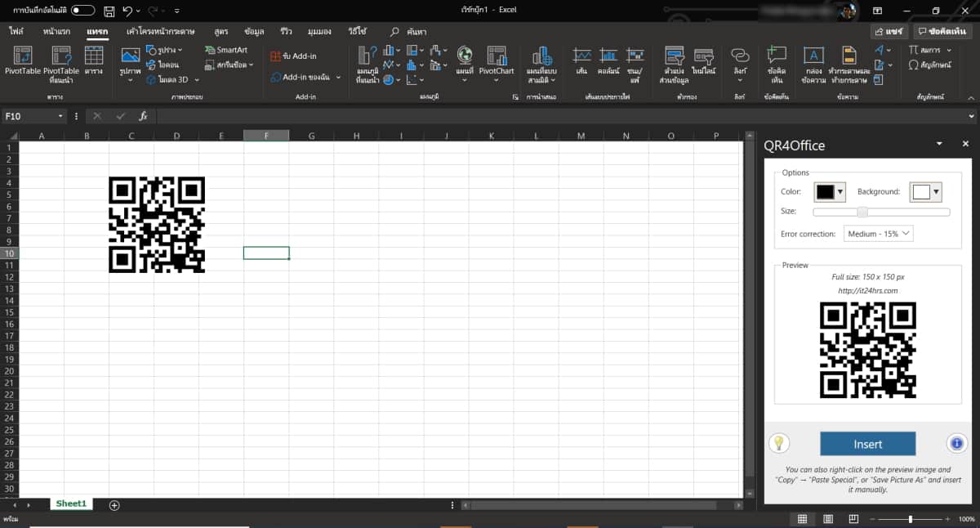980x528 pixels.
Task: Open the Error correction dropdown
Action: pos(878,234)
